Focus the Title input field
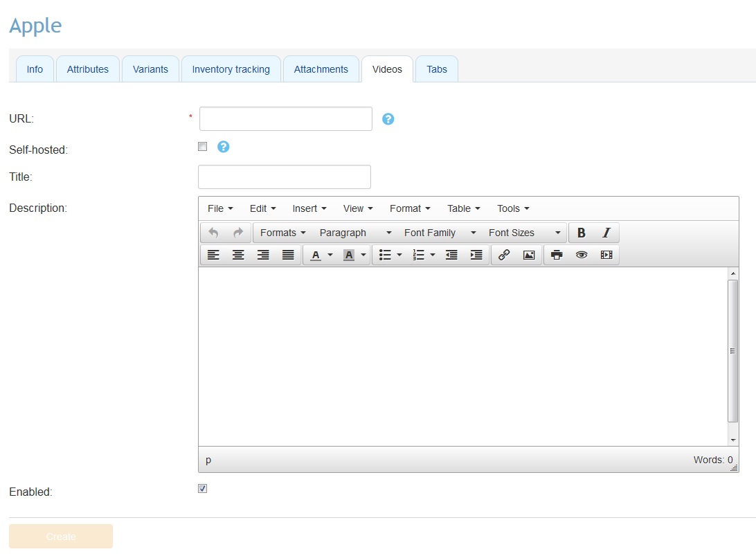 click(285, 177)
